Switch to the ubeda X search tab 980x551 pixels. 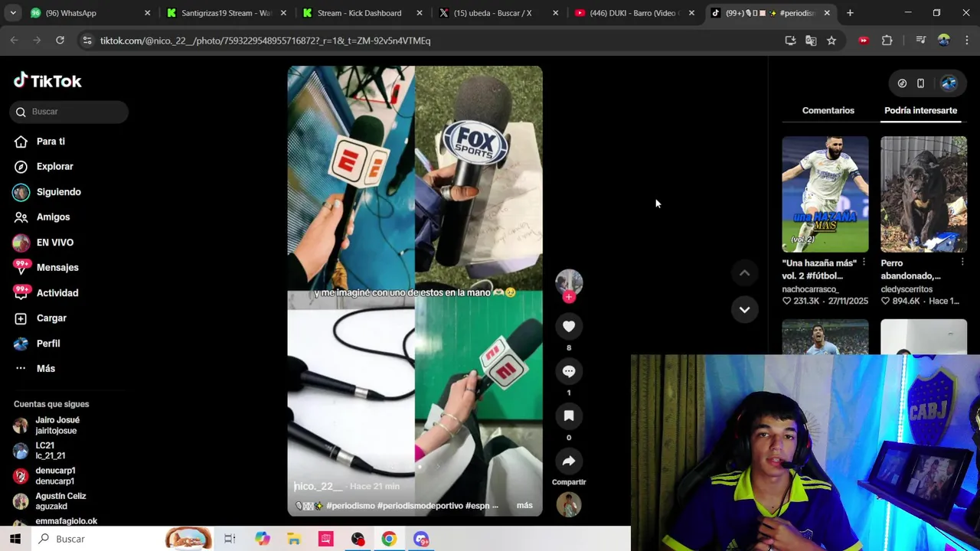(x=498, y=13)
